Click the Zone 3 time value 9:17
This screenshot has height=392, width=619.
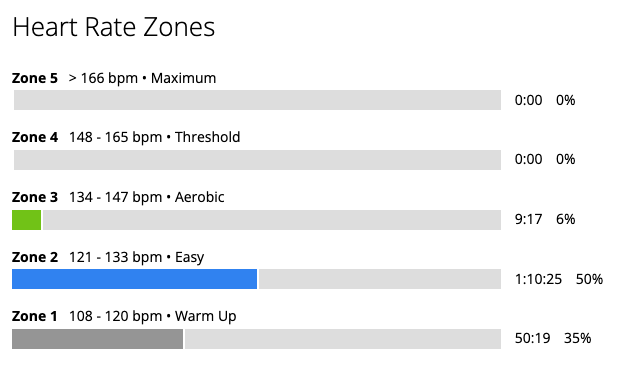(528, 219)
